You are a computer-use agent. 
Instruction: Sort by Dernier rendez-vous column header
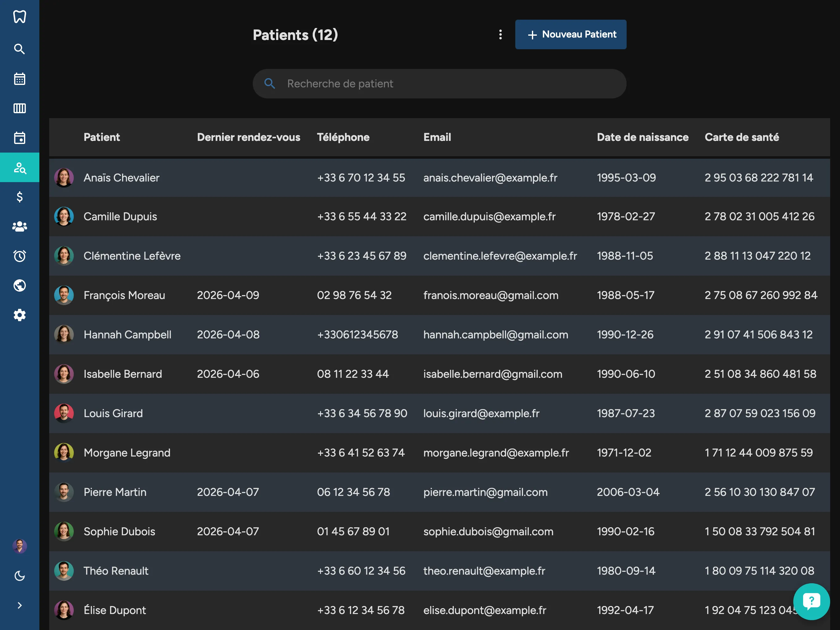[248, 137]
